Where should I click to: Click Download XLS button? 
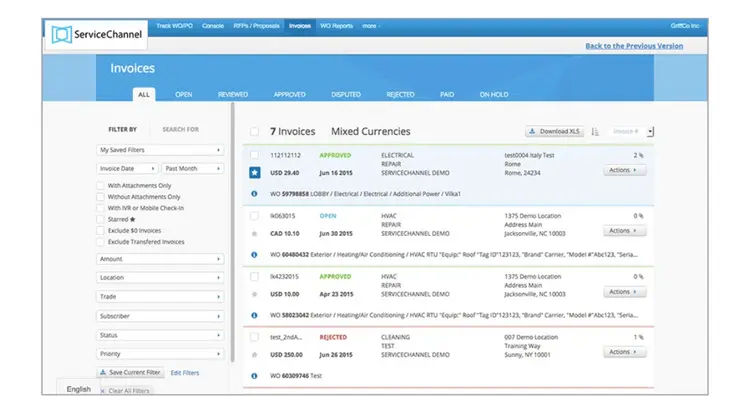(555, 131)
